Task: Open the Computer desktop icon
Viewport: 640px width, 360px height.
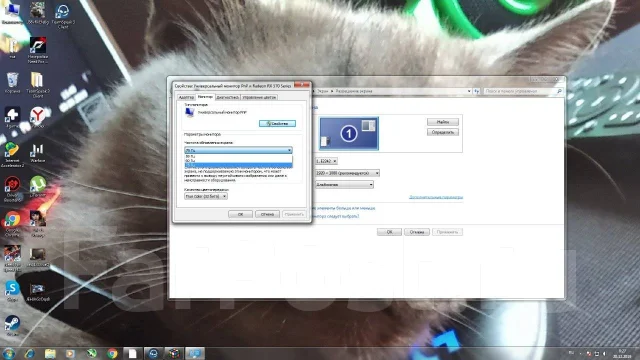Action: (x=12, y=13)
